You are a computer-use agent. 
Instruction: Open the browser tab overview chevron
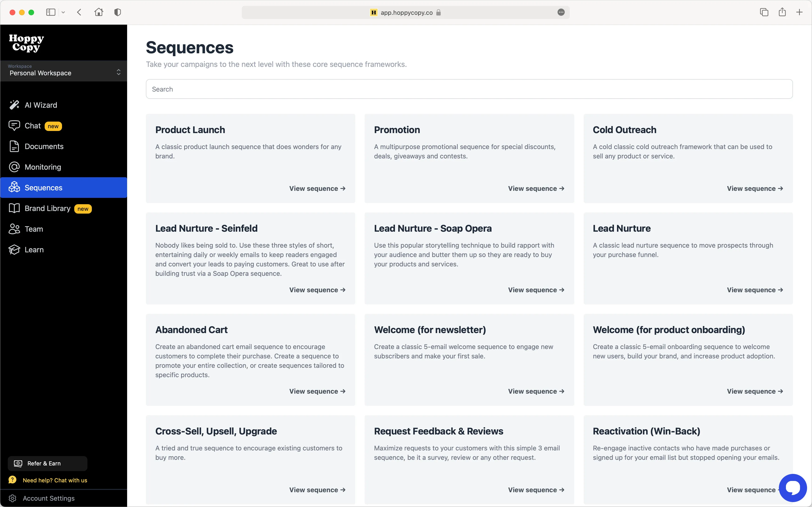[x=63, y=12]
